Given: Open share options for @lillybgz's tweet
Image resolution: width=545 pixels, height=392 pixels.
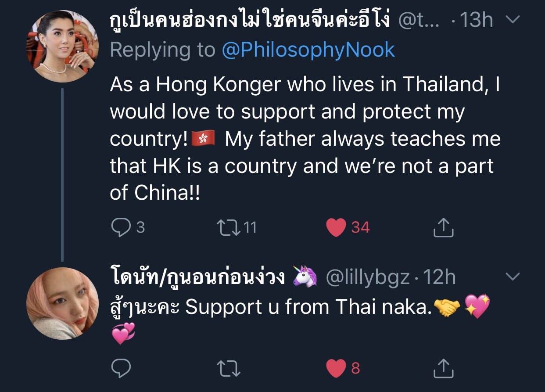Looking at the screenshot, I should tap(443, 368).
